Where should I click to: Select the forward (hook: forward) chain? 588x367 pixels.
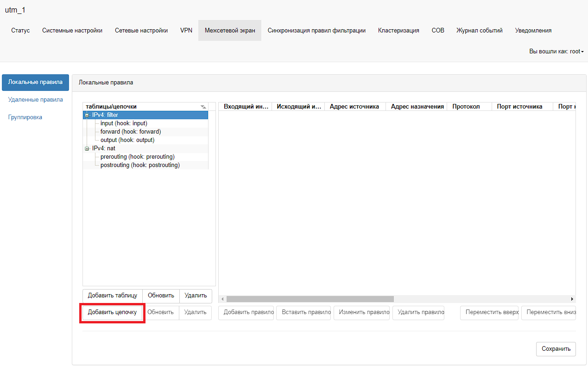[x=130, y=132]
